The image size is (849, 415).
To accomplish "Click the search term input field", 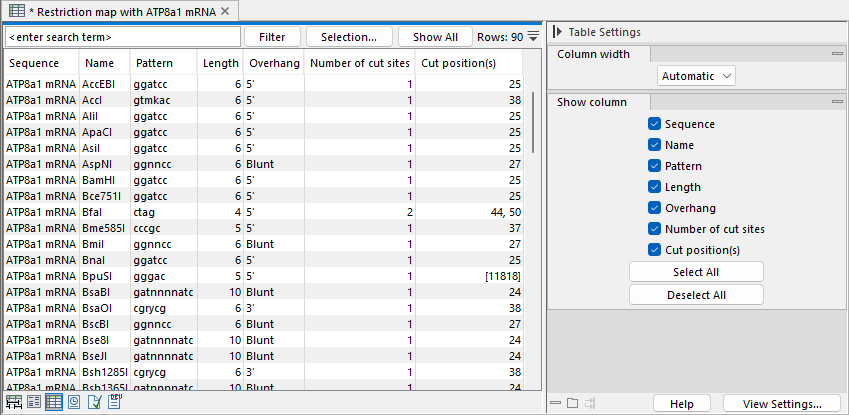I will click(122, 37).
